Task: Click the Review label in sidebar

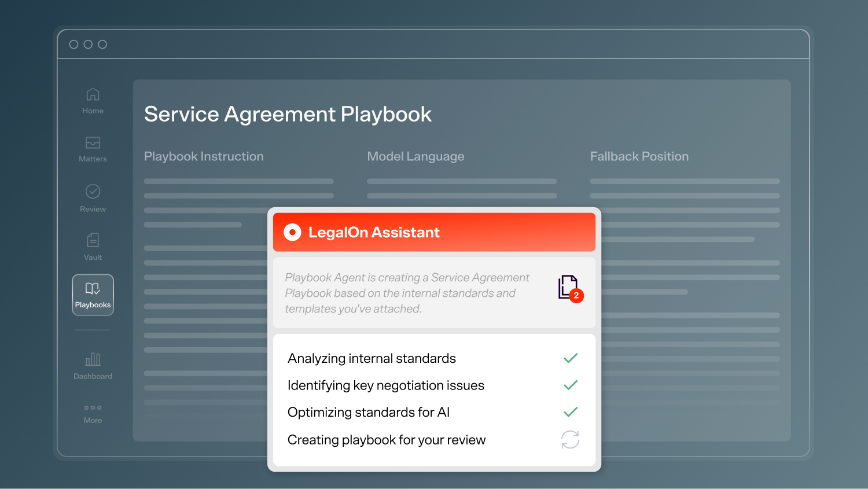Action: point(93,209)
